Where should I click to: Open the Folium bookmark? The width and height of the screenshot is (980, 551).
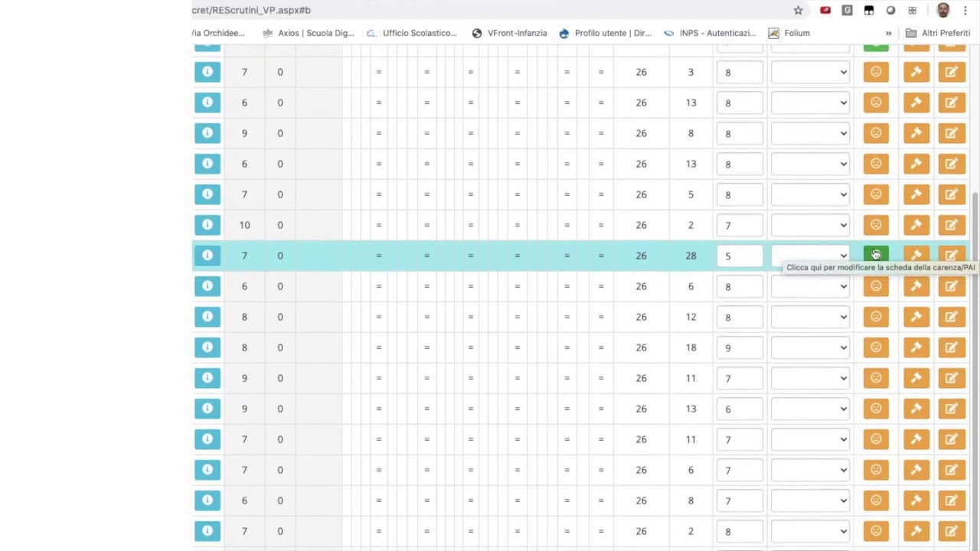click(789, 33)
